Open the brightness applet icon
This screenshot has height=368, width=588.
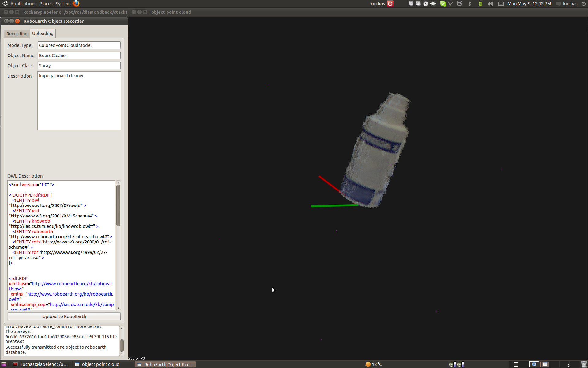pyautogui.click(x=433, y=4)
